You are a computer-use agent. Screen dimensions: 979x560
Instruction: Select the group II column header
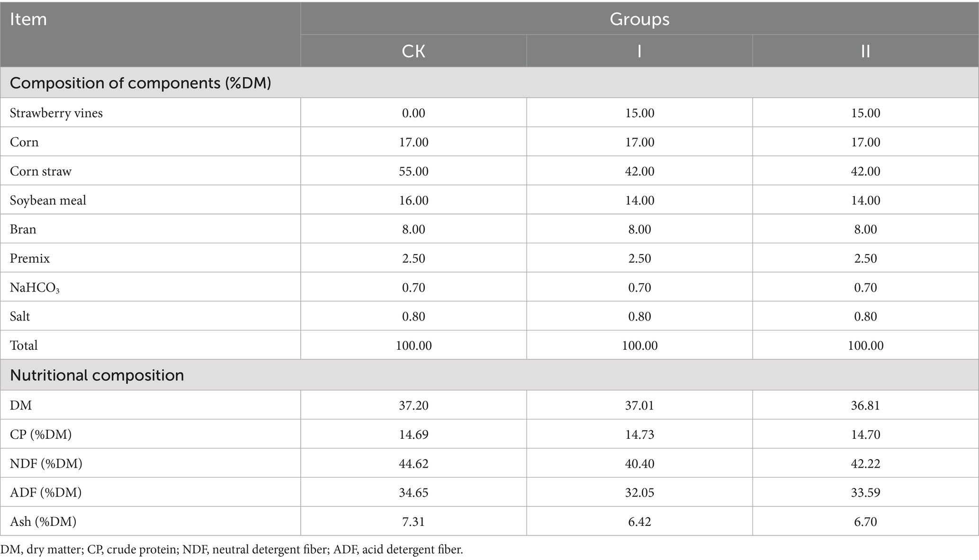tap(865, 51)
